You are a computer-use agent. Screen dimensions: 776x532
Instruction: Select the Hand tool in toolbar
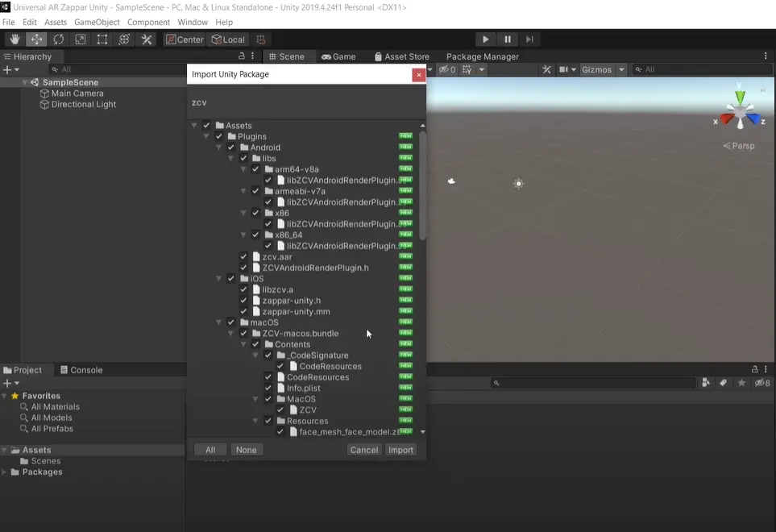(x=15, y=39)
